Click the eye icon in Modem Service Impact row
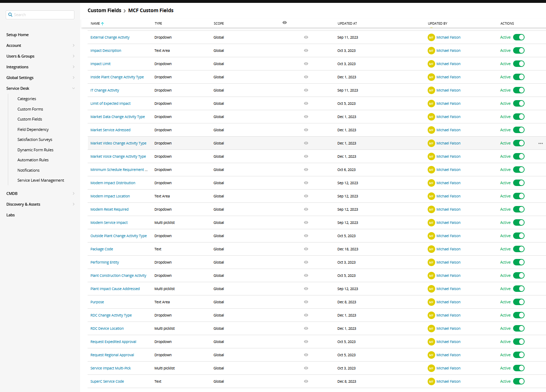 pos(306,222)
